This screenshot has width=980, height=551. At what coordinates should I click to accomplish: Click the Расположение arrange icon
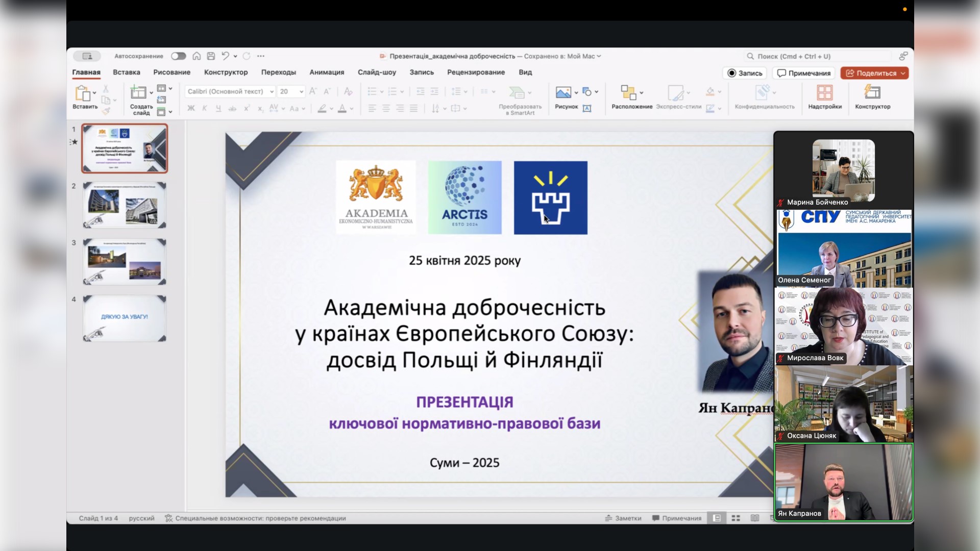pyautogui.click(x=628, y=92)
